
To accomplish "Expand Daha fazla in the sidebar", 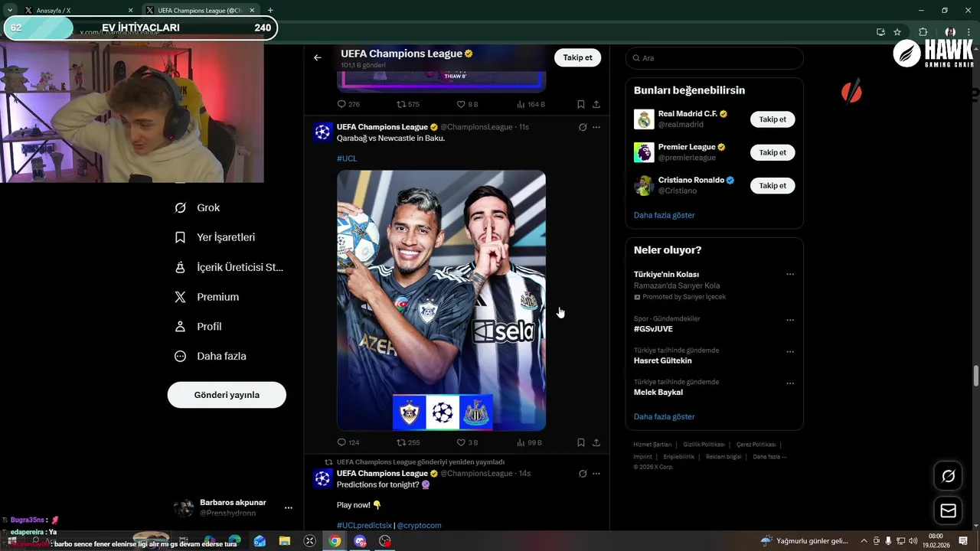I will coord(211,356).
